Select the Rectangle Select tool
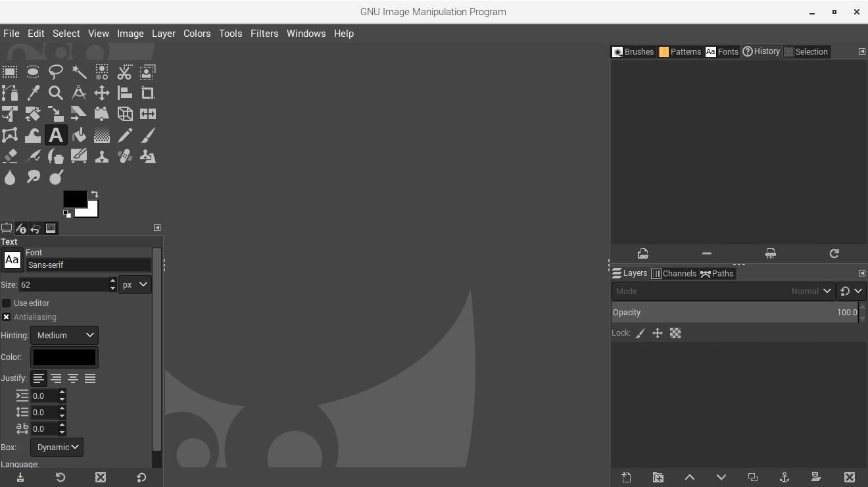 [x=10, y=71]
